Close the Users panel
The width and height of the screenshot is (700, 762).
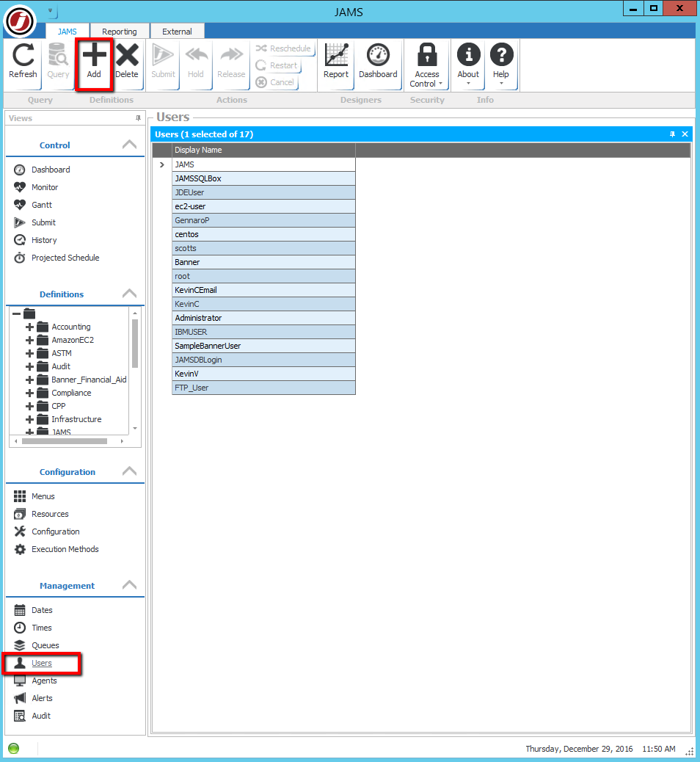685,134
